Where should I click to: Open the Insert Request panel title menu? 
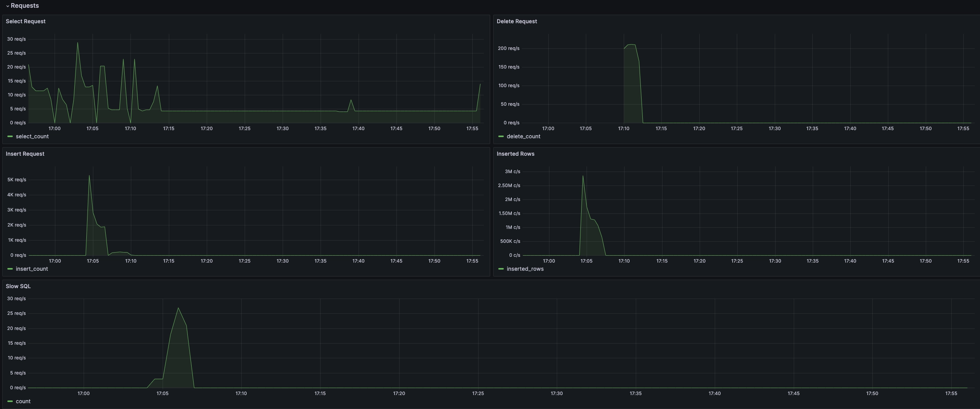(x=25, y=154)
